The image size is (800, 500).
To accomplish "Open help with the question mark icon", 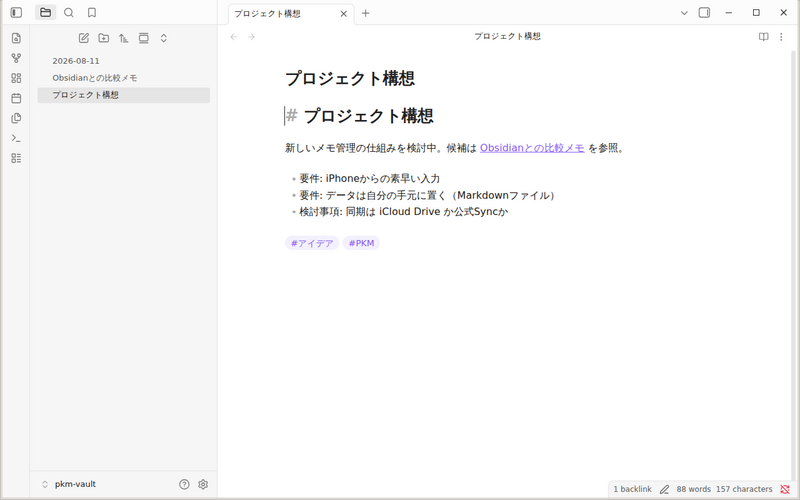I will pos(184,484).
